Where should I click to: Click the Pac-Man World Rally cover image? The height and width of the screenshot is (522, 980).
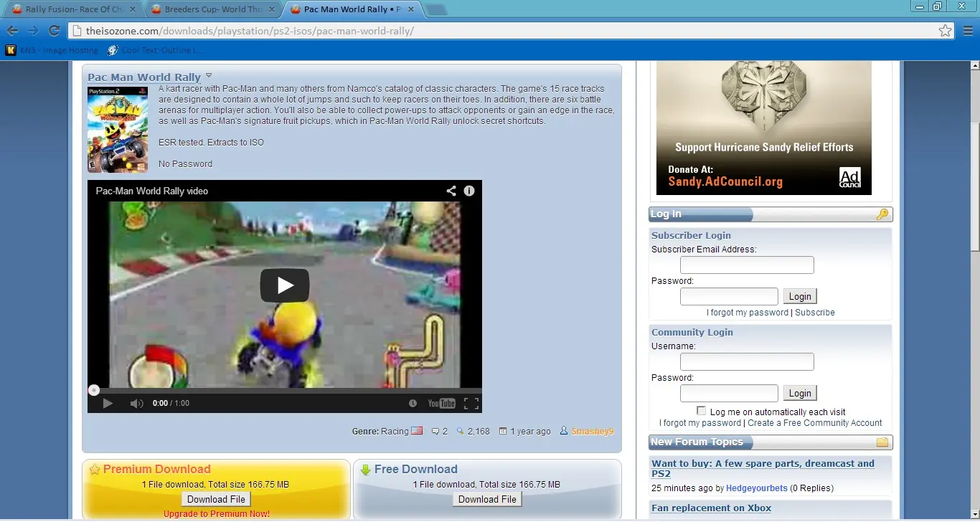(x=118, y=130)
